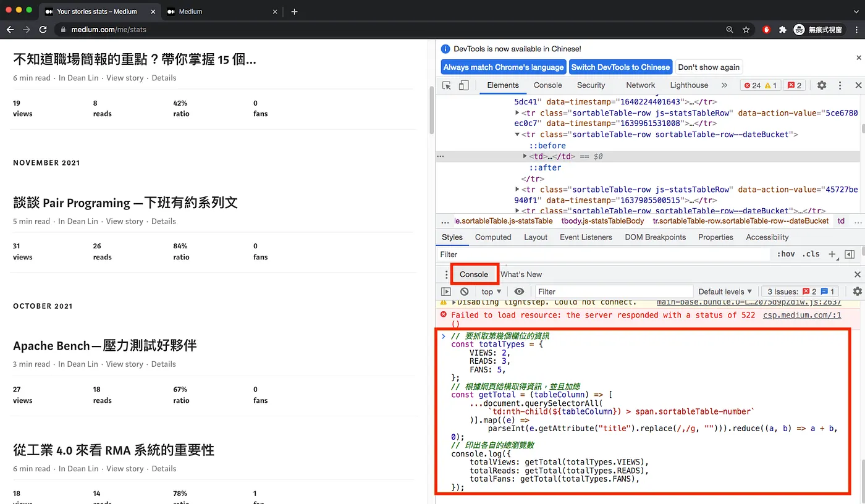Click Always match Chrome's language button
The width and height of the screenshot is (865, 504).
coord(504,67)
